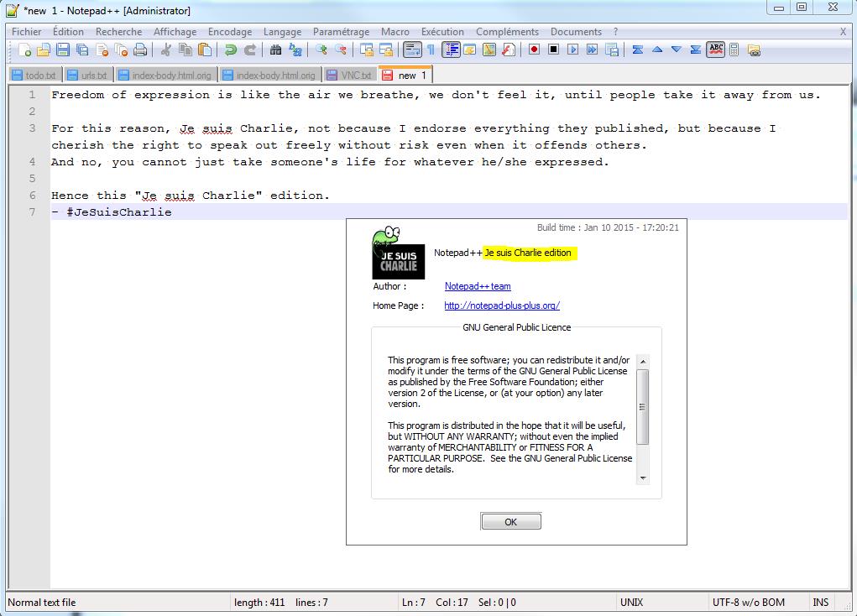
Task: Click the last folder icon on the toolbar
Action: click(754, 50)
